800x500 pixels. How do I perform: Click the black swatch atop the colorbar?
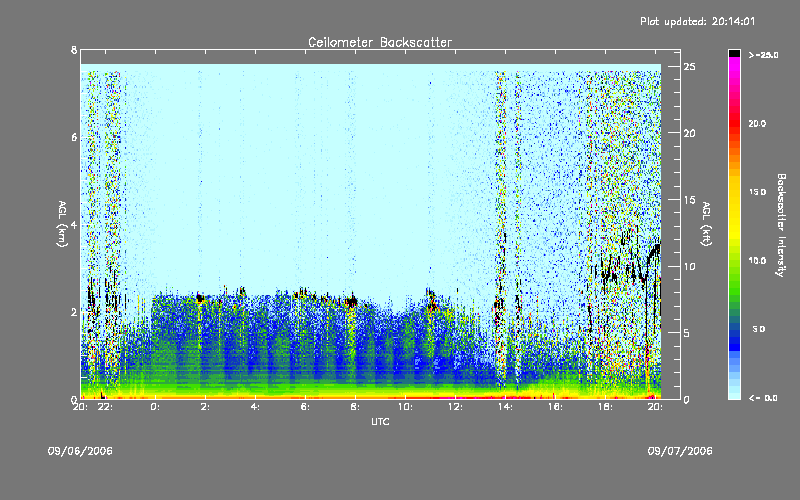coord(734,53)
